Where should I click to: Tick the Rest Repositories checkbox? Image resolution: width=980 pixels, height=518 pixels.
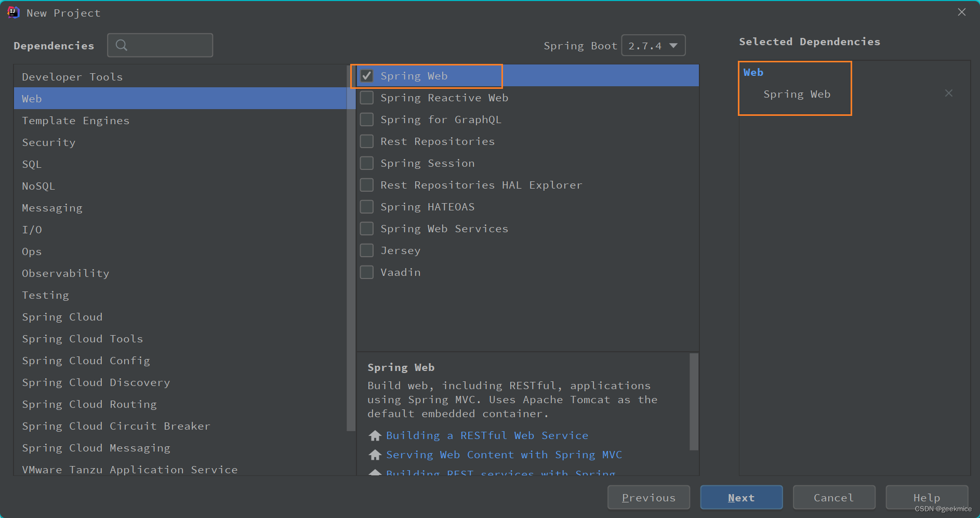point(367,141)
